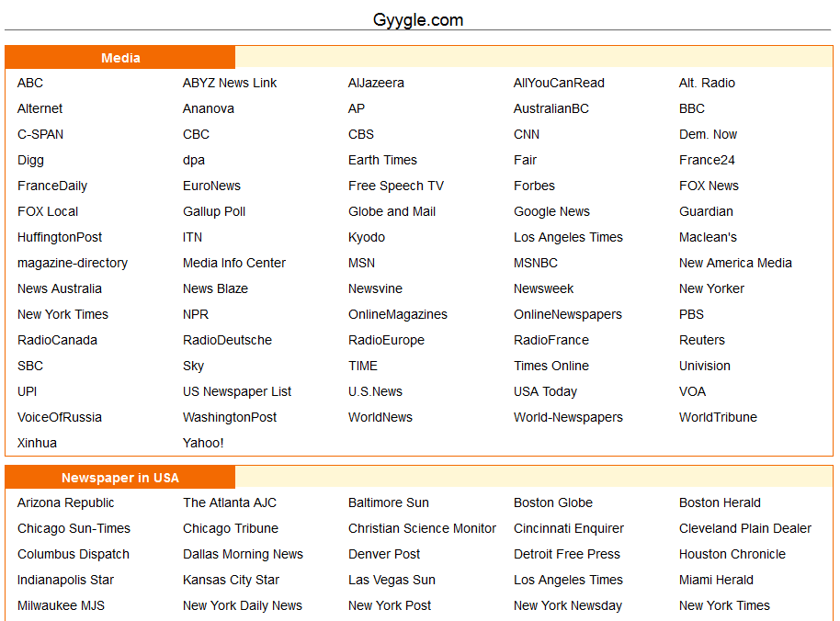Screen dimensions: 840x621
Task: Click the RadioEurope link
Action: pyautogui.click(x=386, y=340)
